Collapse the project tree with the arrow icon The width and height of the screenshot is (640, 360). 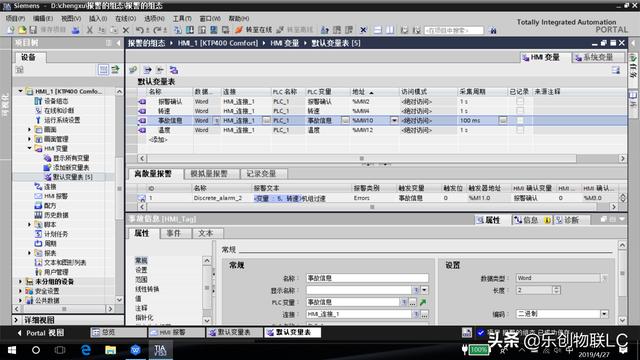click(x=118, y=43)
